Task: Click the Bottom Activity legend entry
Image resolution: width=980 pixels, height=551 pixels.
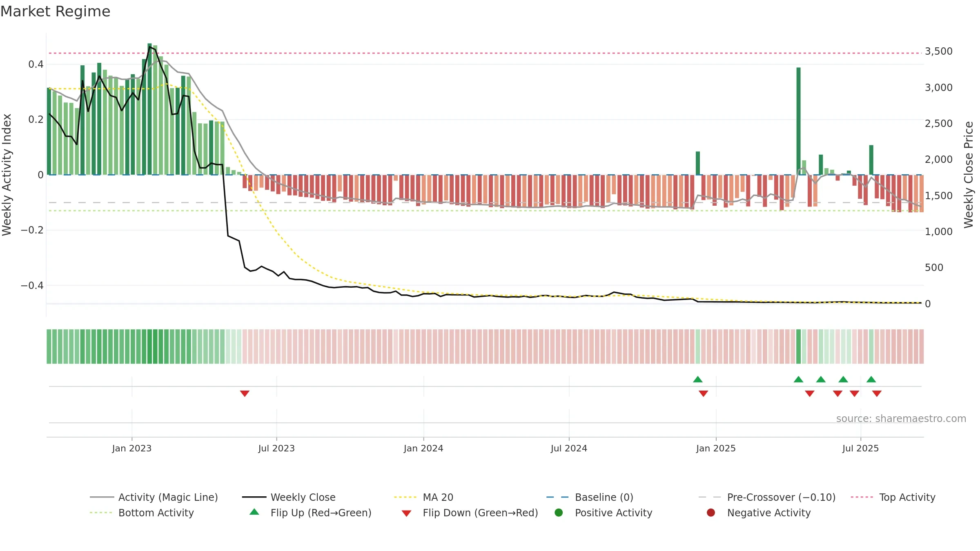Action: [142, 513]
